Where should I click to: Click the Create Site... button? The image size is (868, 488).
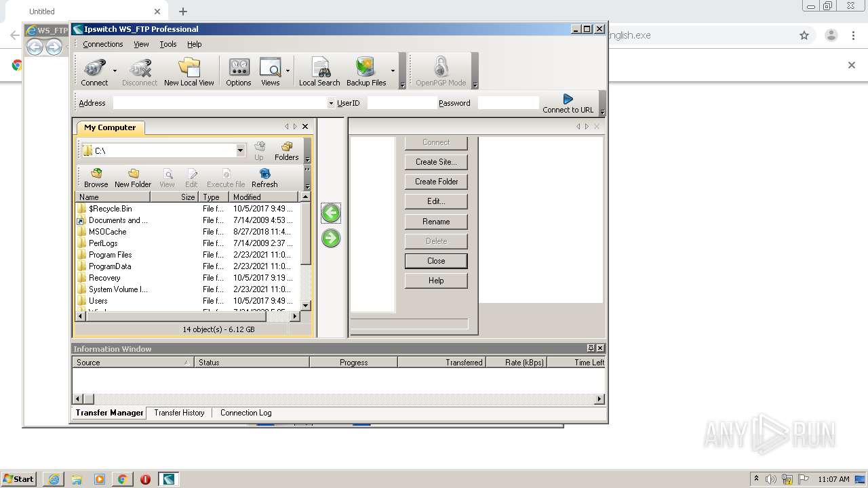pyautogui.click(x=436, y=162)
